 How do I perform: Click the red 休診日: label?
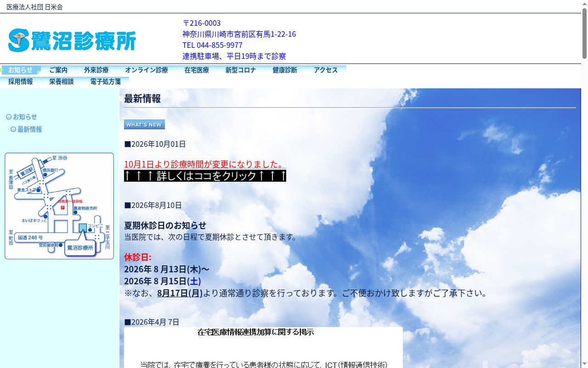click(x=138, y=257)
